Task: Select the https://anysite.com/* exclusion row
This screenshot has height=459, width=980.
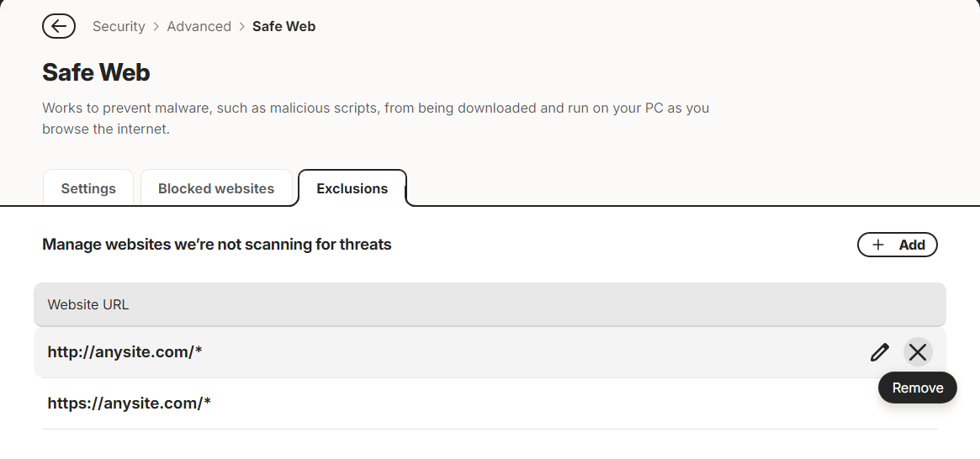Action: pos(490,404)
